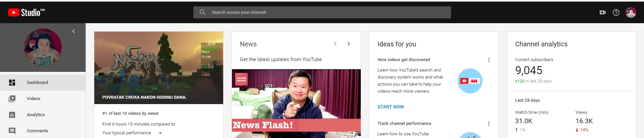
Task: Expand 'Your typical performance' dropdown
Action: click(160, 133)
